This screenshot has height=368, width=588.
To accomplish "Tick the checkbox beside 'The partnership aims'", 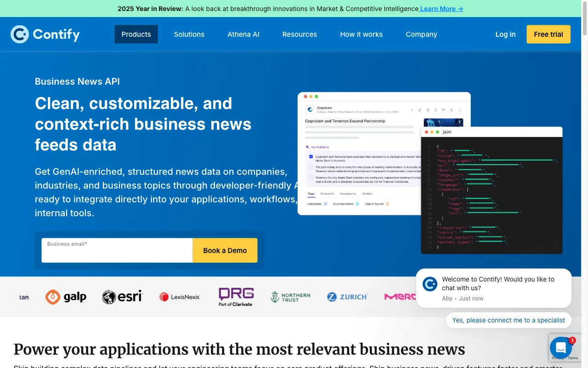I will [311, 167].
